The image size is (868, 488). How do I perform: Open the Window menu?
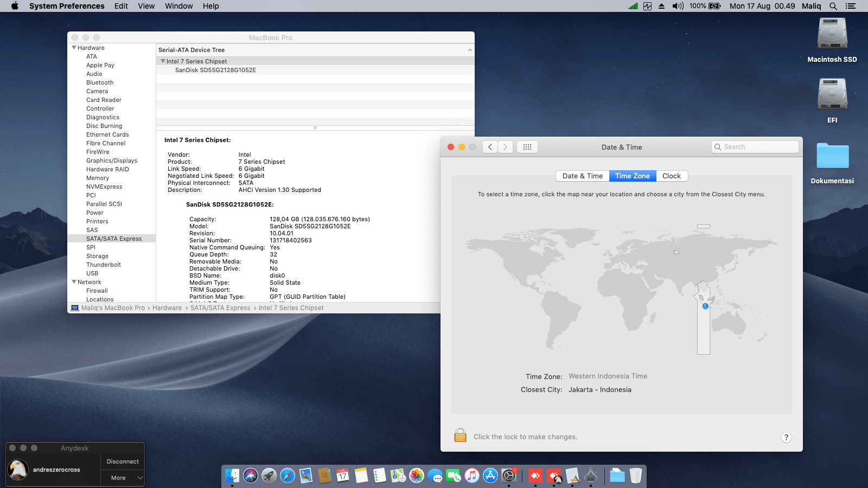[x=178, y=6]
